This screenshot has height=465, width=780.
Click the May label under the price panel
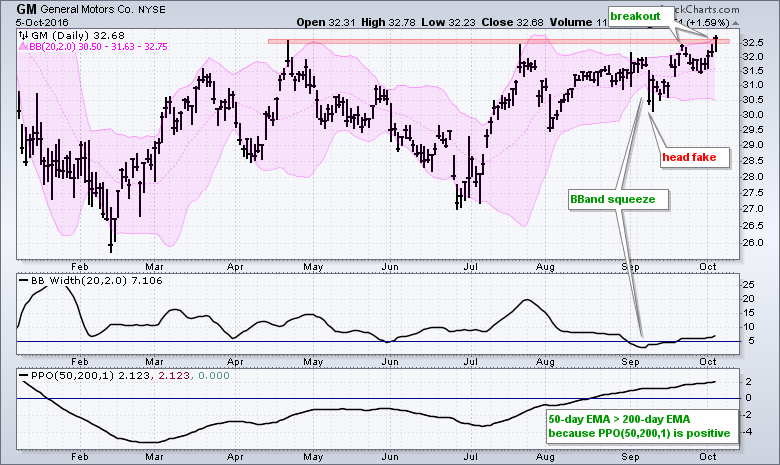click(313, 267)
